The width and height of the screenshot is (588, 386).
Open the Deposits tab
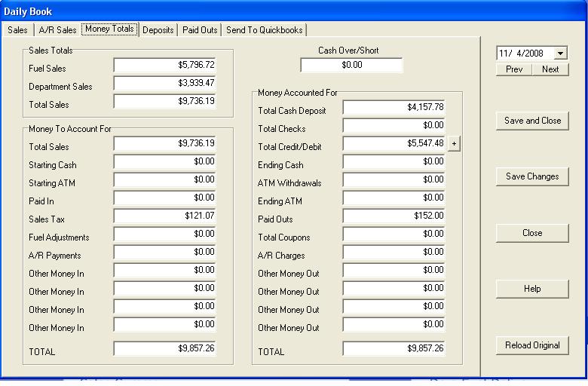pos(158,30)
